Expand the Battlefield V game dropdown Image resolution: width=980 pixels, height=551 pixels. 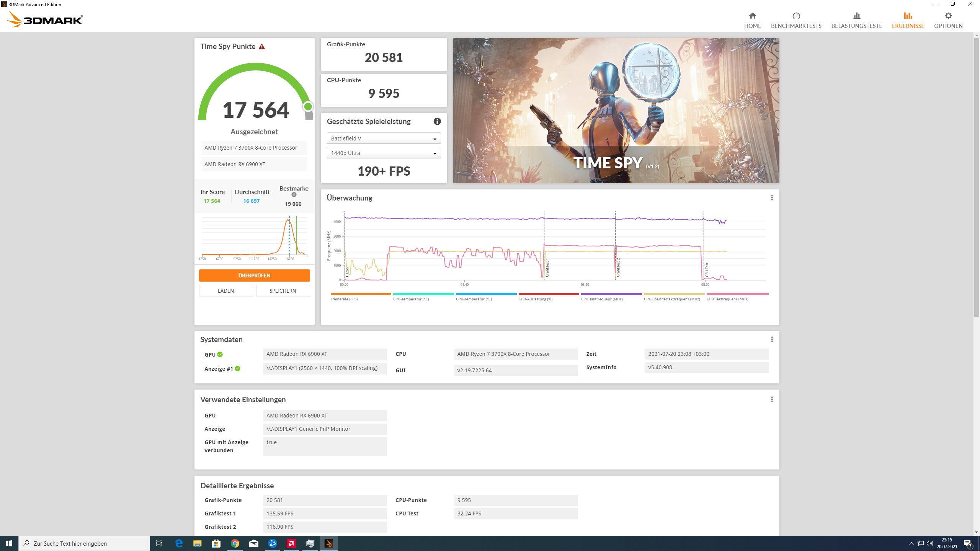coord(384,139)
